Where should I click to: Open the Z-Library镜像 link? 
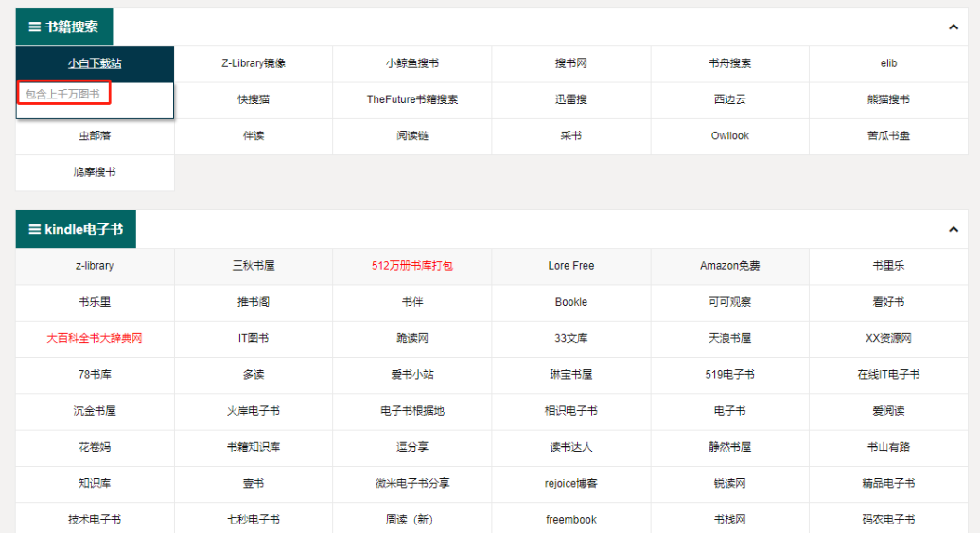click(254, 63)
